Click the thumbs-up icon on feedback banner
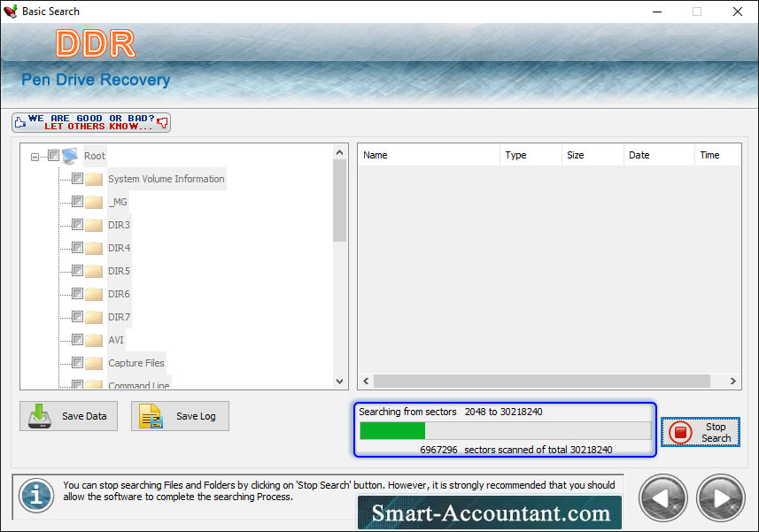Screen dimensions: 759x532 [x=20, y=122]
